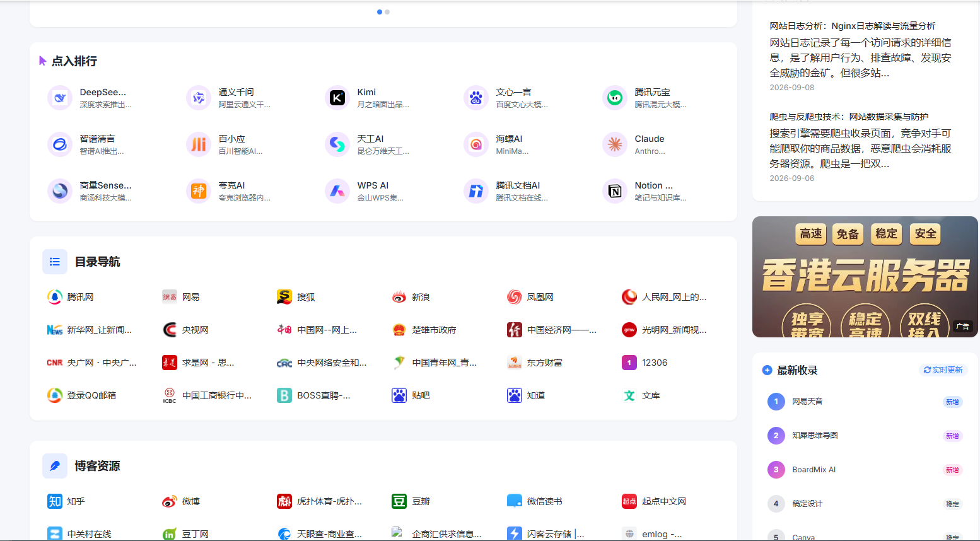Open the Kimi icon

(x=337, y=98)
